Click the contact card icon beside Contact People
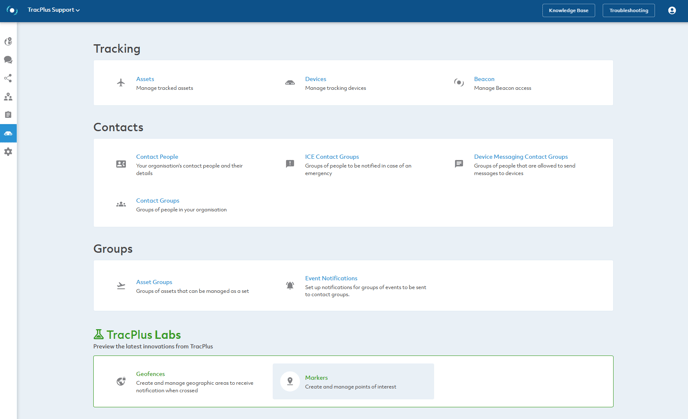Viewport: 688px width, 419px height. [x=121, y=164]
